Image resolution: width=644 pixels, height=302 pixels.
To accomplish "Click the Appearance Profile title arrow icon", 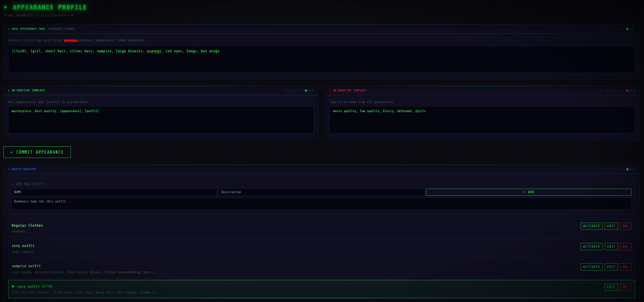I will [6, 8].
